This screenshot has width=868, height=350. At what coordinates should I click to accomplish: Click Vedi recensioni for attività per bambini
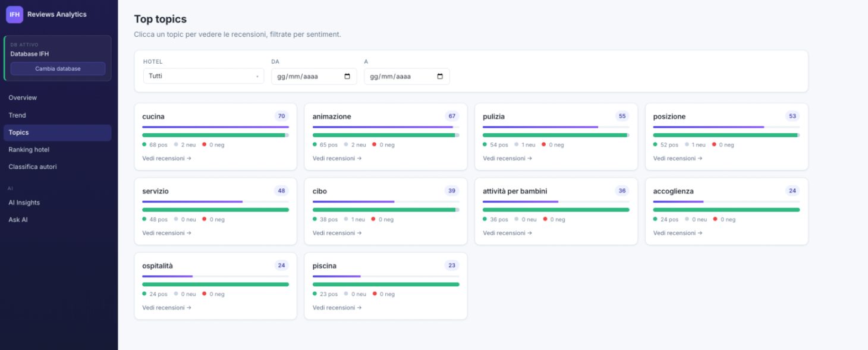click(507, 233)
